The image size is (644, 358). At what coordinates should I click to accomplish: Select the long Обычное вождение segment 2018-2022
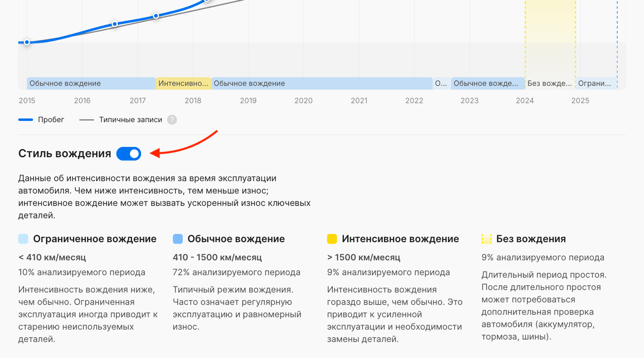pos(321,83)
